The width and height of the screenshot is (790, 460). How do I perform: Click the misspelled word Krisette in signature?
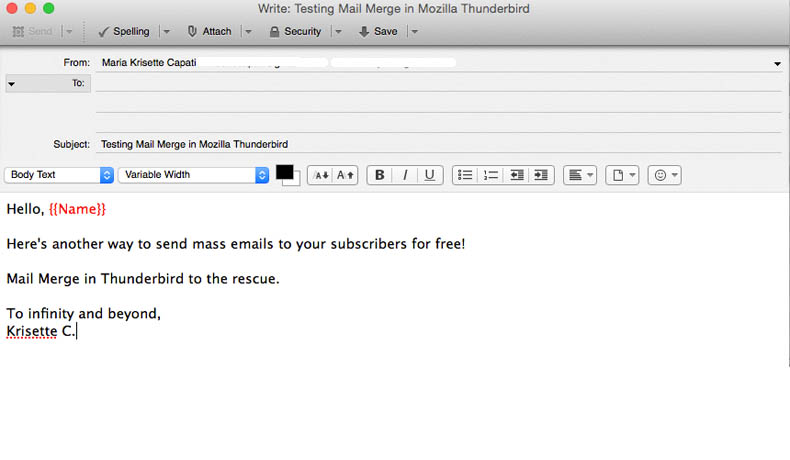click(x=32, y=332)
